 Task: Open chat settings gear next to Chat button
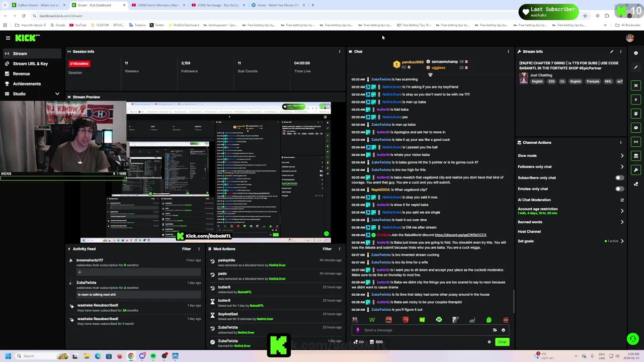tap(489, 342)
